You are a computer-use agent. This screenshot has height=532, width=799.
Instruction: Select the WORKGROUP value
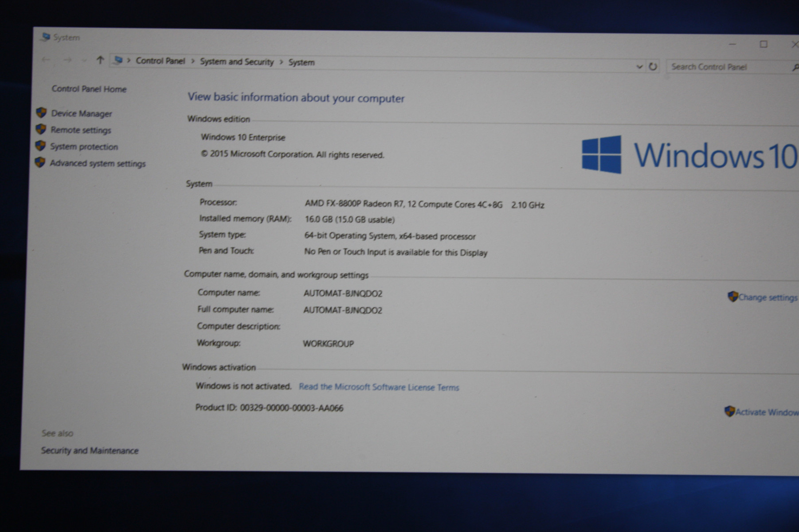(x=328, y=344)
